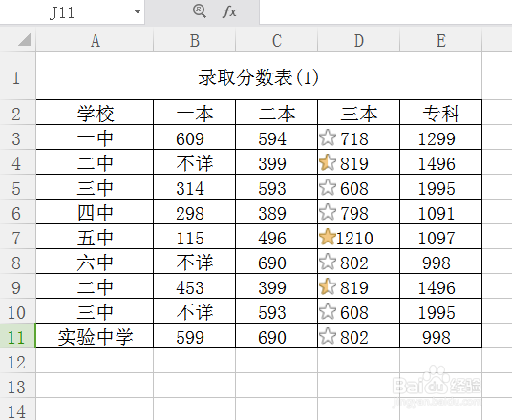This screenshot has height=420, width=512.
Task: Click the half star icon in row 4
Action: coord(328,162)
